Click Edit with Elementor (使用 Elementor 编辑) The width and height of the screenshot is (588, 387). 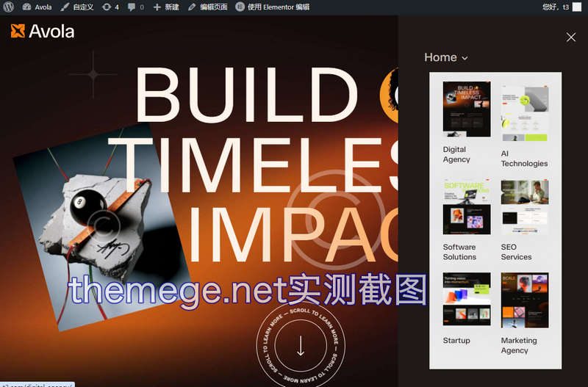[x=273, y=7]
